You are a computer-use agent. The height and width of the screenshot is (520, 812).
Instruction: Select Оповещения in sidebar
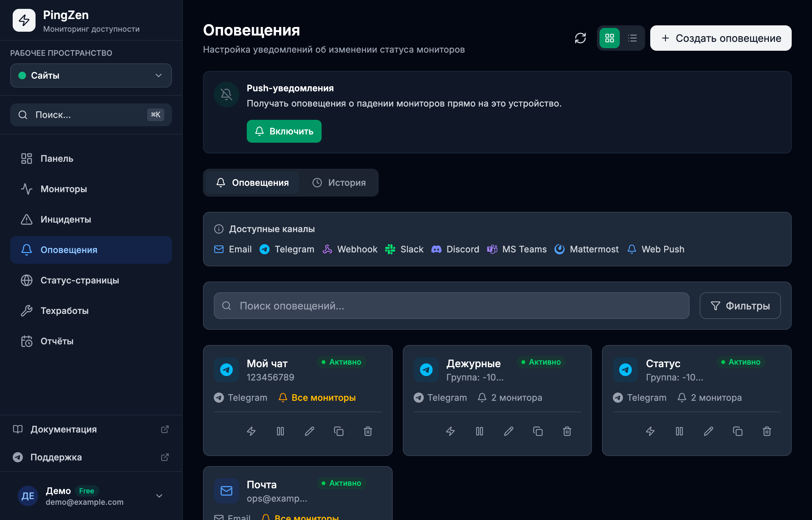(91, 250)
